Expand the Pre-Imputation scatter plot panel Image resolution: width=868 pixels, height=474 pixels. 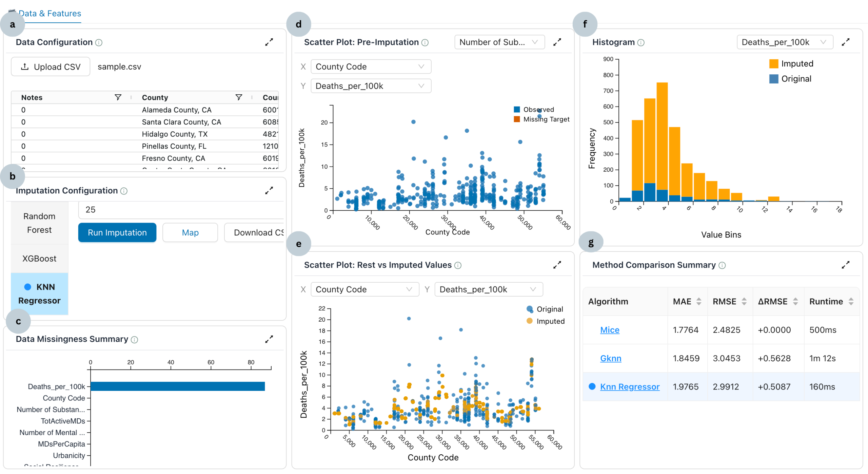pos(557,42)
